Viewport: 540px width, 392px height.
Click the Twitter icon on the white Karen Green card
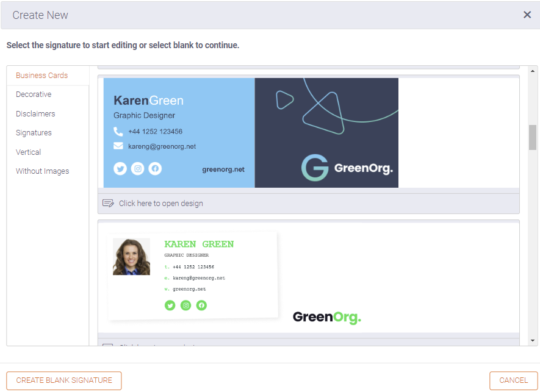click(x=170, y=305)
